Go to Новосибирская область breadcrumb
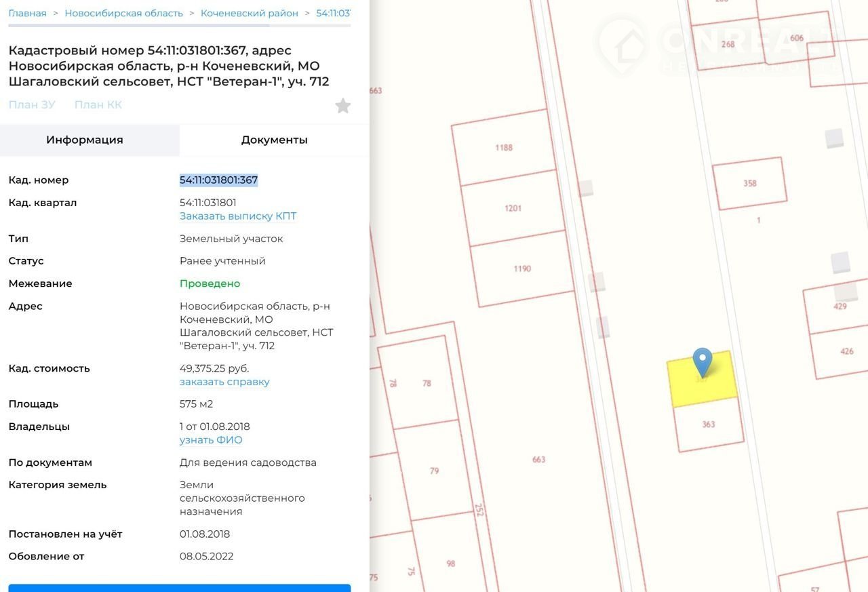The width and height of the screenshot is (868, 592). [123, 14]
